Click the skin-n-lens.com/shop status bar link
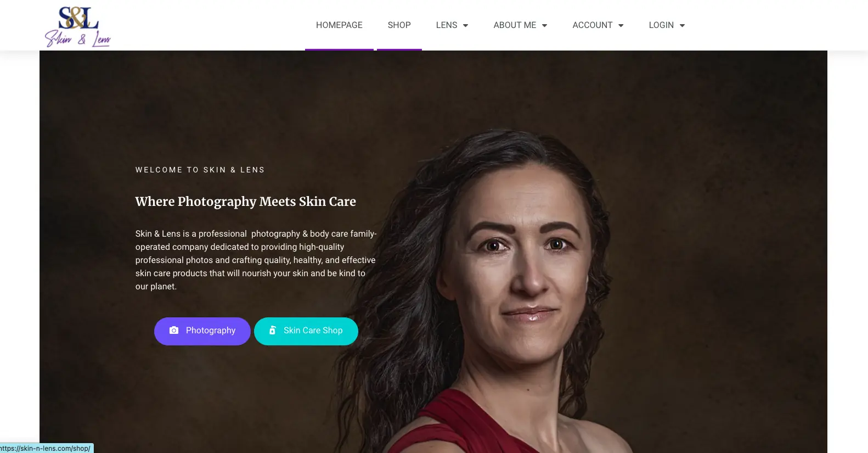Image resolution: width=868 pixels, height=453 pixels. click(47, 448)
